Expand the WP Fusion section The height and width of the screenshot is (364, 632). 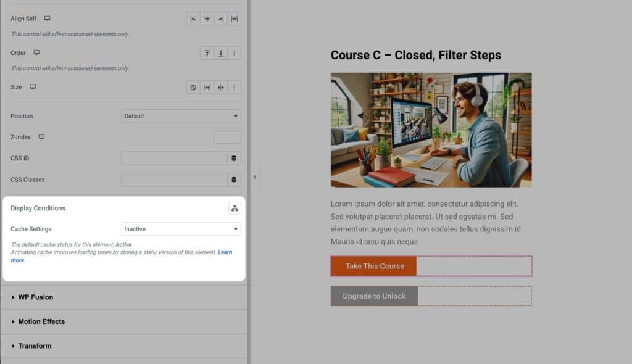pyautogui.click(x=124, y=297)
